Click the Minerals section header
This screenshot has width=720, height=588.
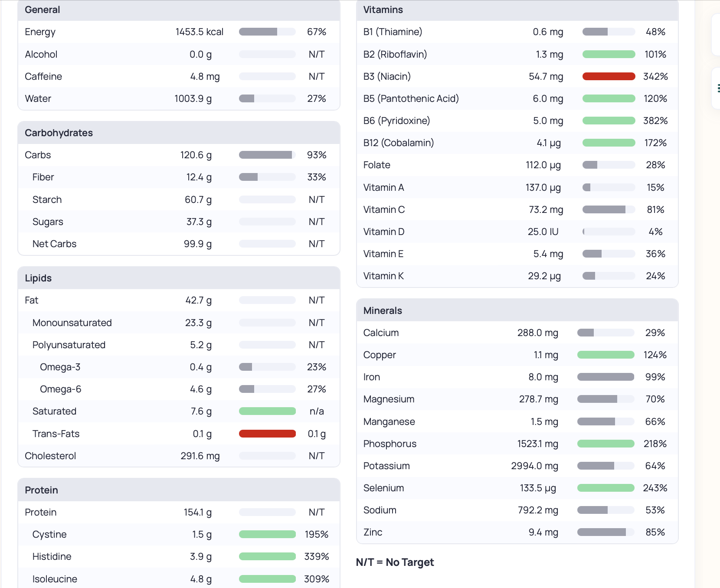(383, 310)
